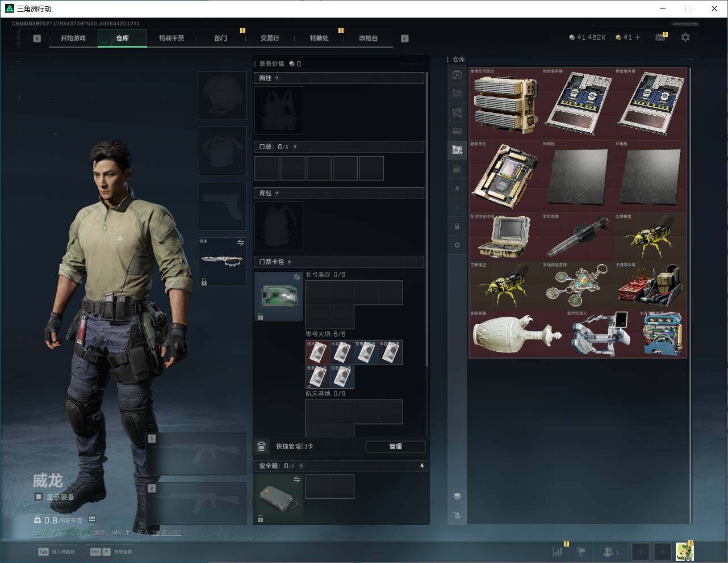Select the empty backpack slot
The image size is (728, 563).
pos(279,226)
